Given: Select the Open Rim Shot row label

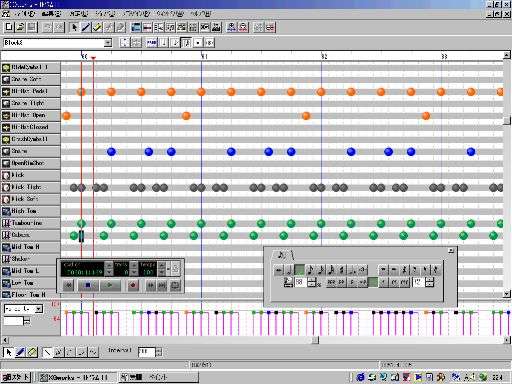Looking at the screenshot, I should click(28, 163).
